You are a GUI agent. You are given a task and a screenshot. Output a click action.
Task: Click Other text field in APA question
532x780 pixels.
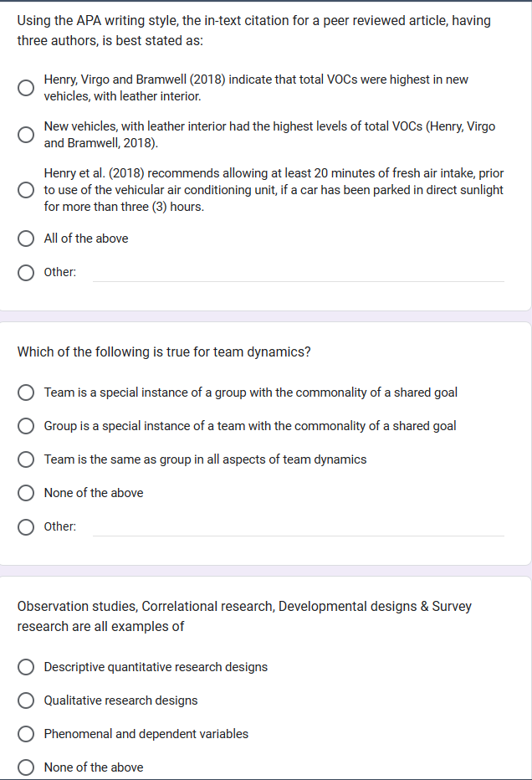[x=299, y=273]
